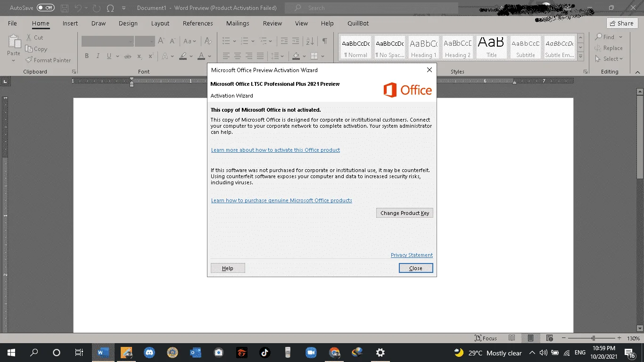Image resolution: width=644 pixels, height=362 pixels.
Task: Apply paragraph Shading color
Action: [x=296, y=56]
